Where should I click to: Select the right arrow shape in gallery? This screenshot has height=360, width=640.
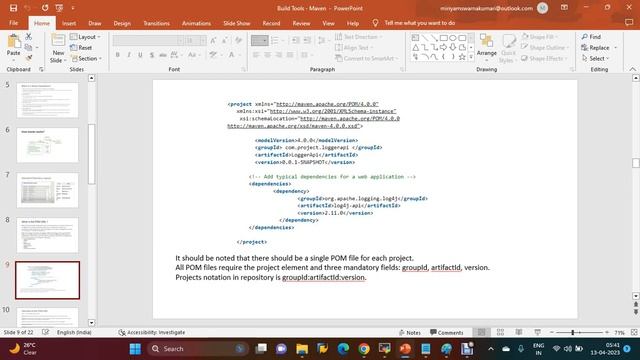444,47
